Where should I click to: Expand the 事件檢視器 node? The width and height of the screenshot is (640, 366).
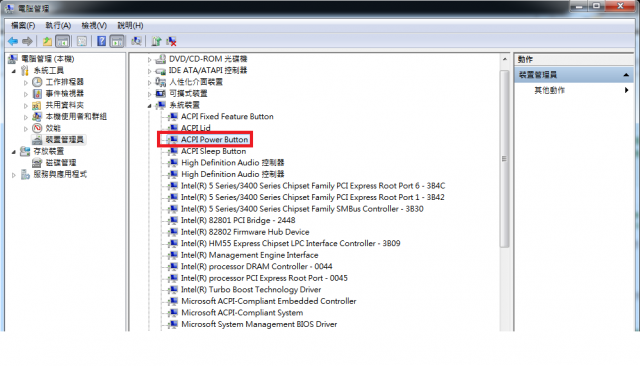(26, 94)
